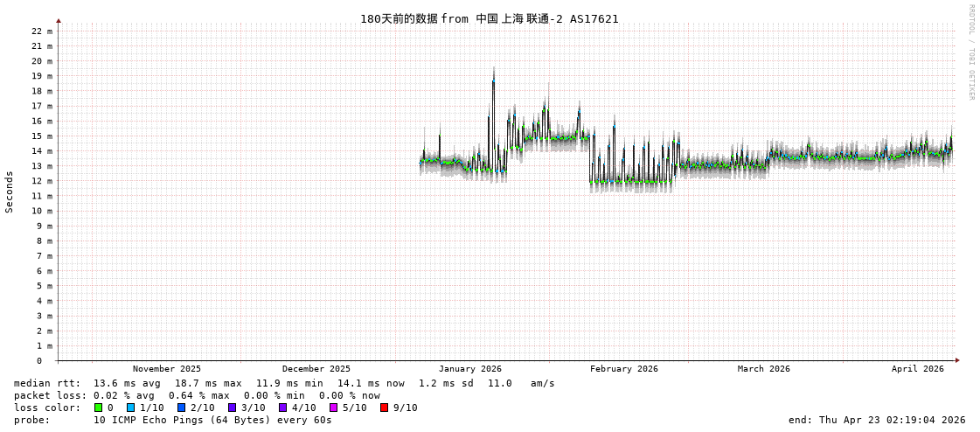Pick the violet 4/10 loss swatch
The image size is (980, 432).
tap(282, 408)
